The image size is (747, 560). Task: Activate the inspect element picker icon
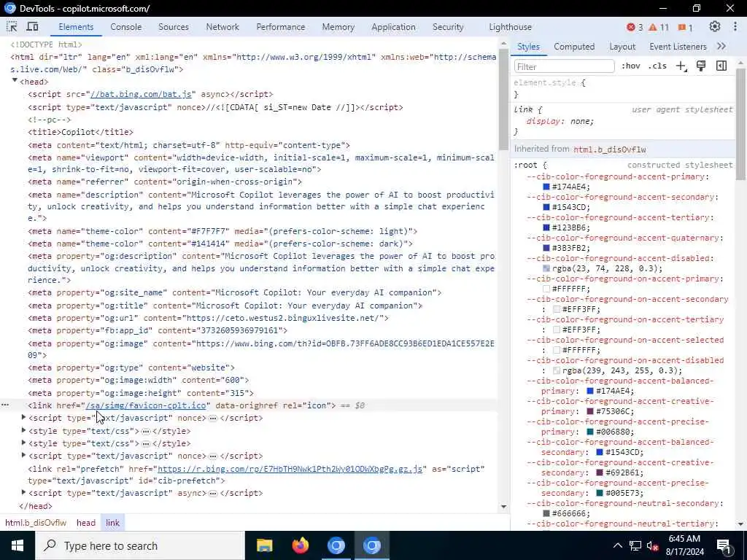coord(12,27)
